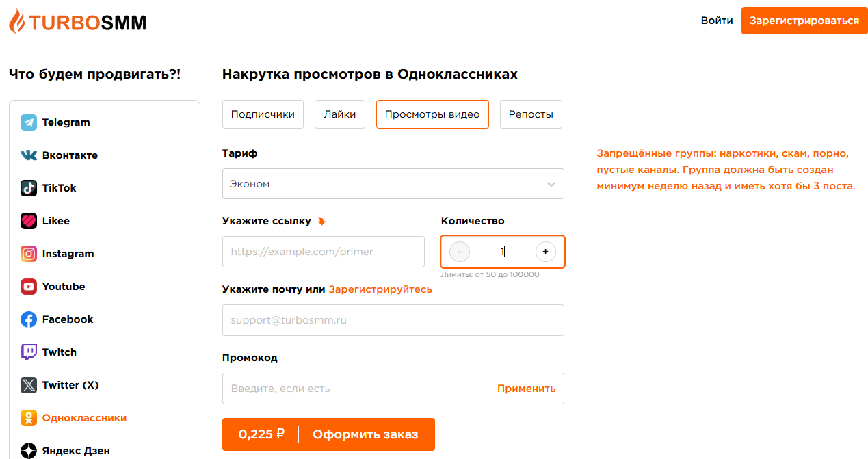Click the Промокод label
Image resolution: width=868 pixels, height=459 pixels.
250,358
